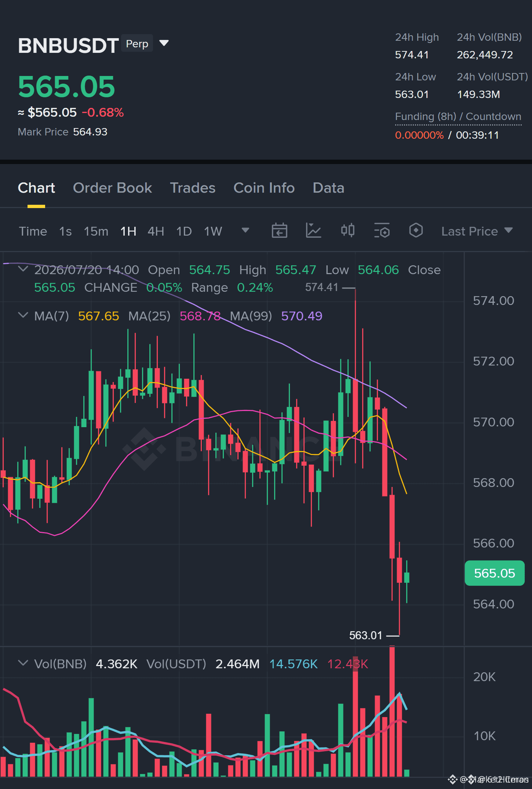The width and height of the screenshot is (532, 789).
Task: Select the 15m timeframe
Action: point(96,231)
